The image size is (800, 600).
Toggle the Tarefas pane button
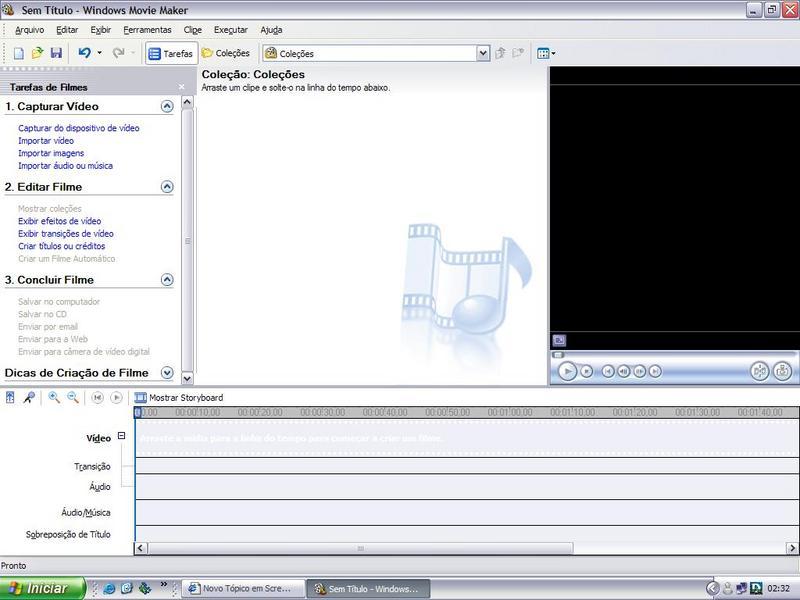171,53
